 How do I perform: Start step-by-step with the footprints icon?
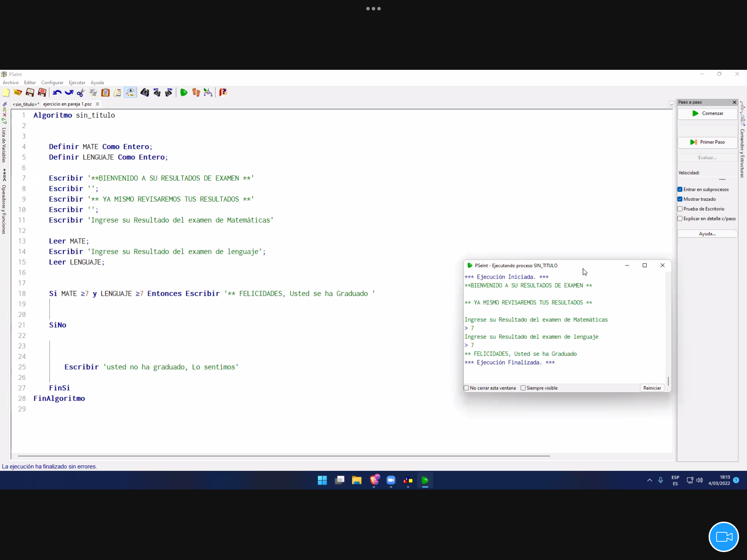coord(196,93)
